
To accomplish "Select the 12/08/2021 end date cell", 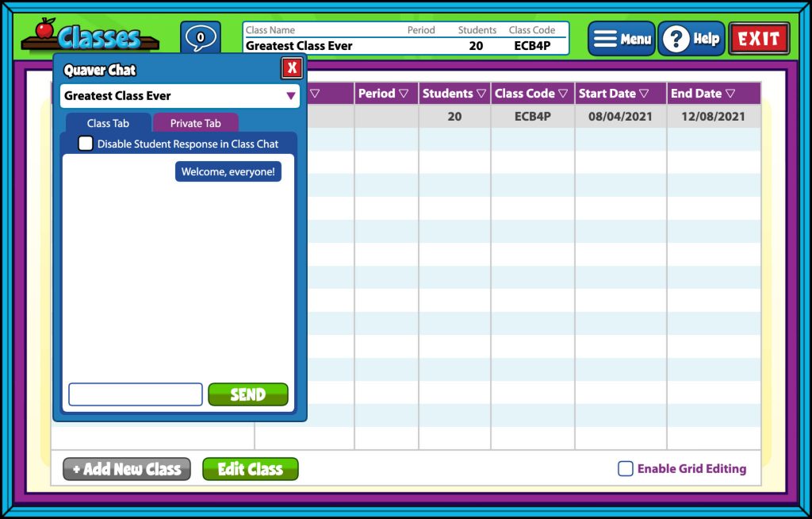I will [x=713, y=116].
